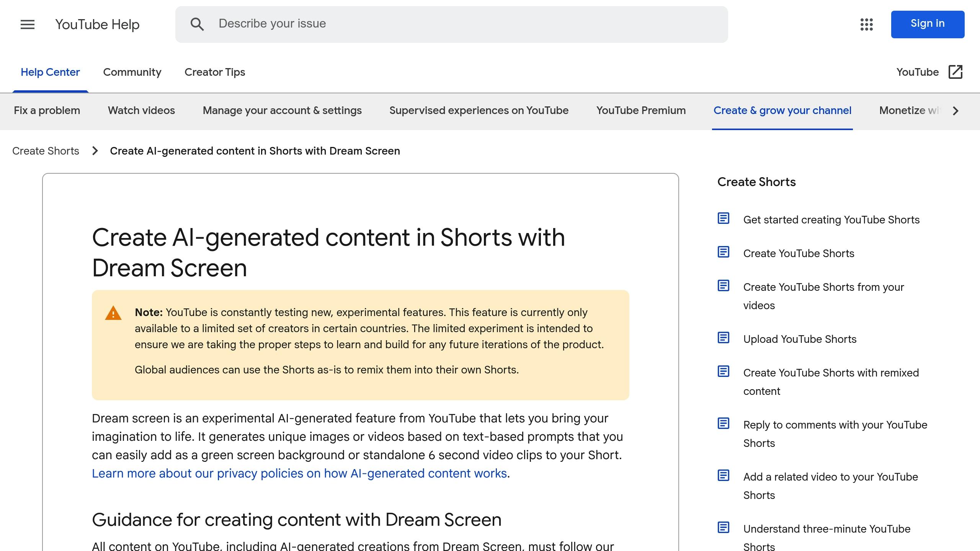This screenshot has height=551, width=980.
Task: Open the Google apps grid
Action: [x=866, y=24]
